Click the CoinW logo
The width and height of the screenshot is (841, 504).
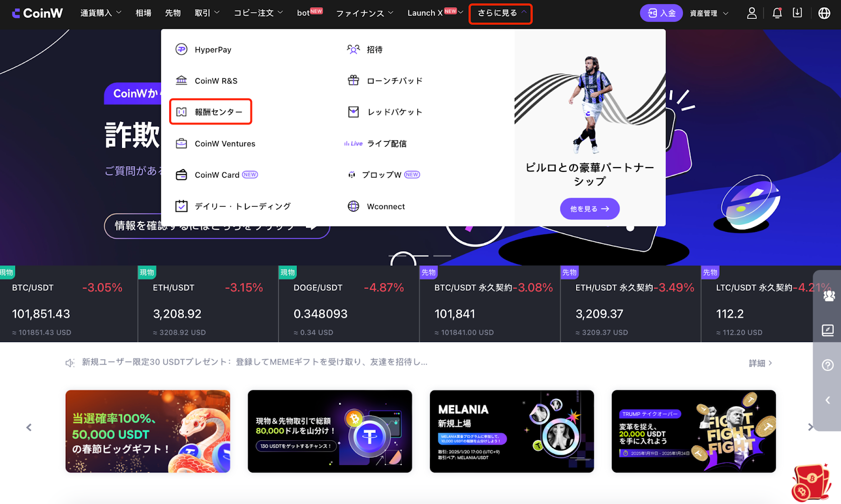(x=37, y=13)
